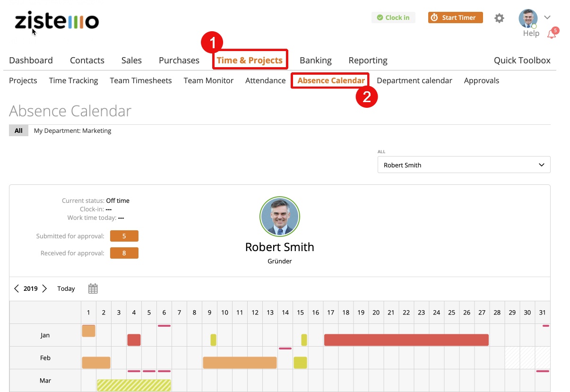The height and width of the screenshot is (392, 570).
Task: Open the Dashboard menu
Action: click(x=31, y=60)
